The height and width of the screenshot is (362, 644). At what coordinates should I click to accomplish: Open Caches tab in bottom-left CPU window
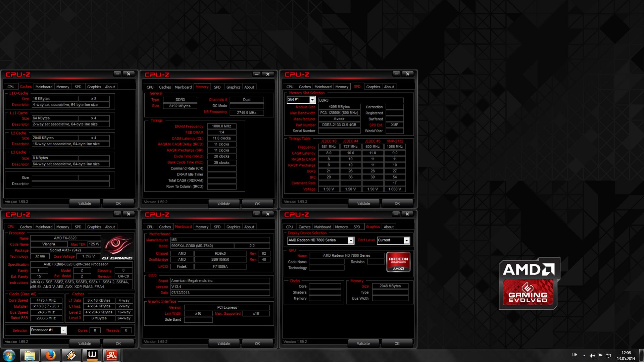click(26, 227)
